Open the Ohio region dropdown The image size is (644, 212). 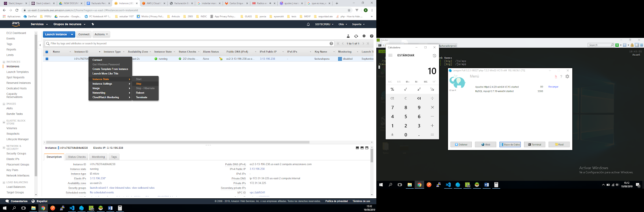pyautogui.click(x=343, y=24)
